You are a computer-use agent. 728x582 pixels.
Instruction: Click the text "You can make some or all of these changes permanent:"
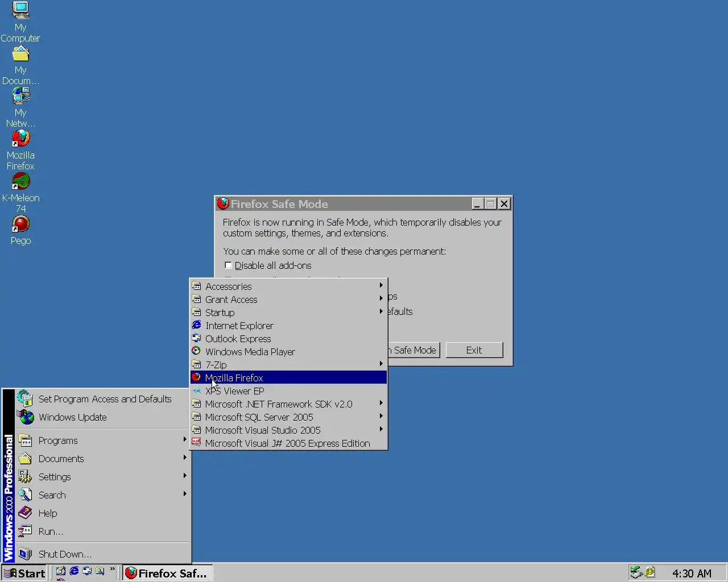(x=334, y=251)
